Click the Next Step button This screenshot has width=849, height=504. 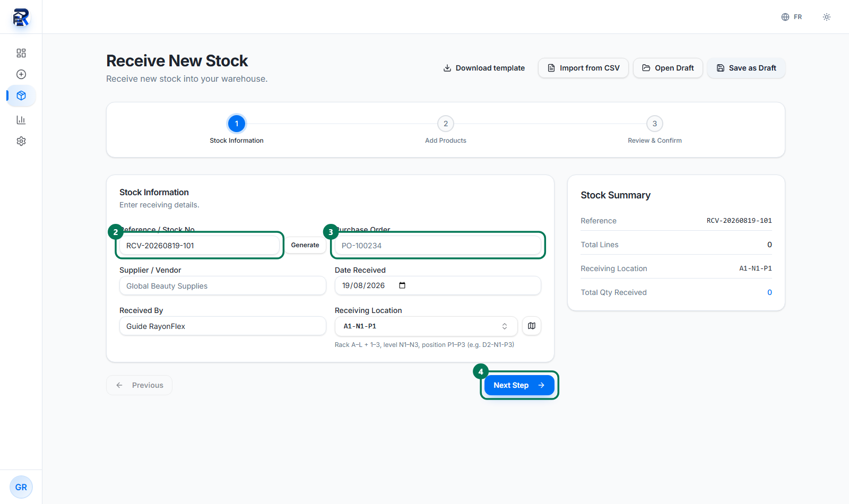519,385
